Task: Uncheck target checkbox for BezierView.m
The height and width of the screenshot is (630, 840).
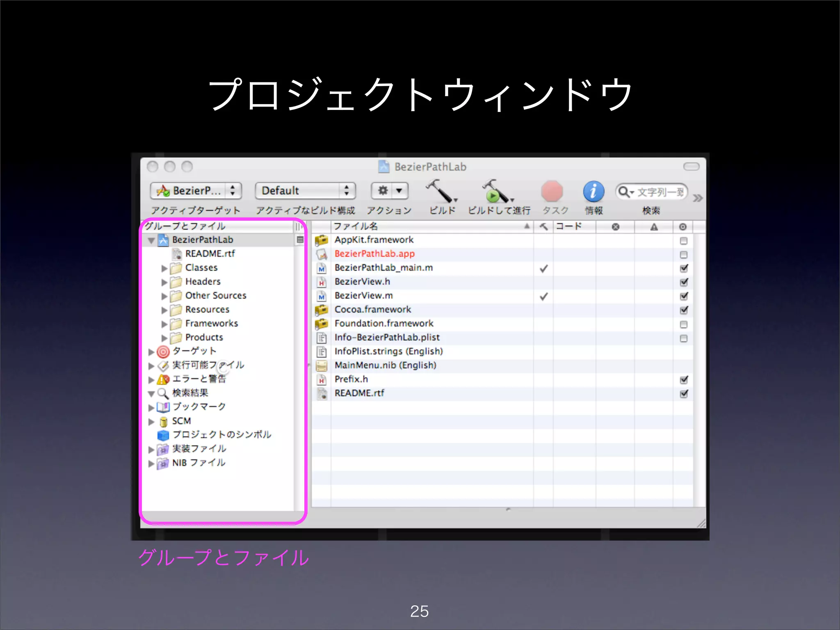Action: [x=684, y=296]
